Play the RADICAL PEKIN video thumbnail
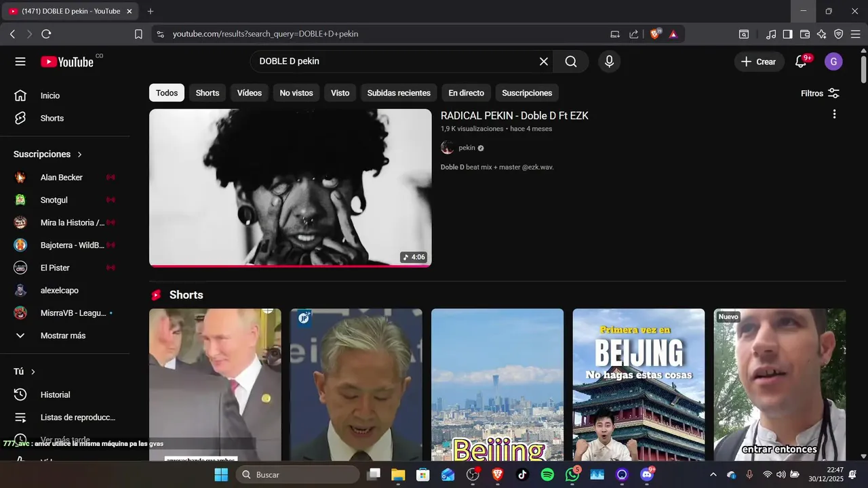Screen dimensions: 868x488 pyautogui.click(x=290, y=188)
